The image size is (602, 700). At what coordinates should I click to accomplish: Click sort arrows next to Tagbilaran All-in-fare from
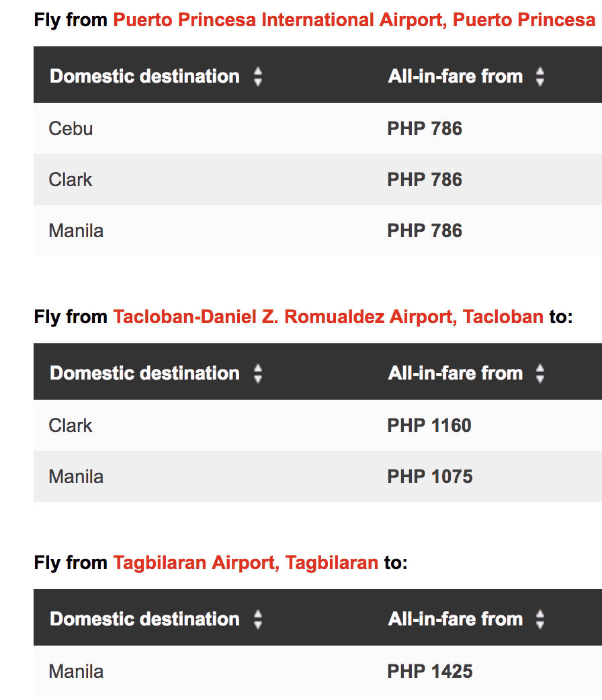click(x=540, y=619)
